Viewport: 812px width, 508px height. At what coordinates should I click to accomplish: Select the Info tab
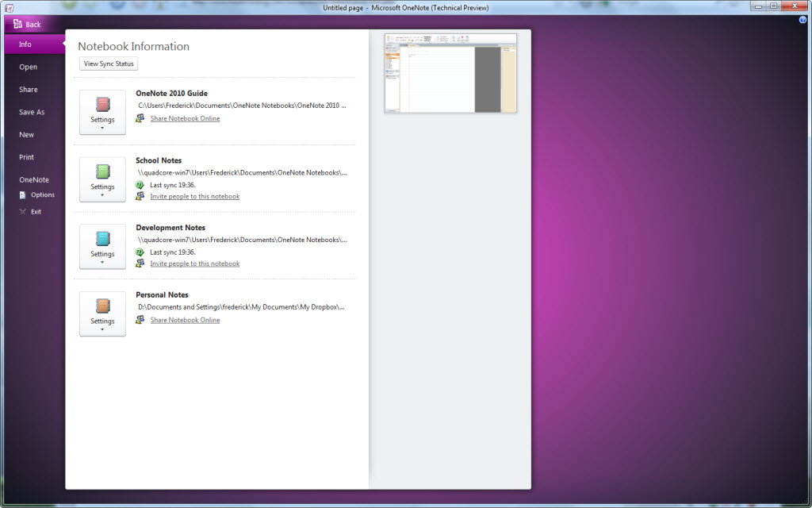click(35, 44)
